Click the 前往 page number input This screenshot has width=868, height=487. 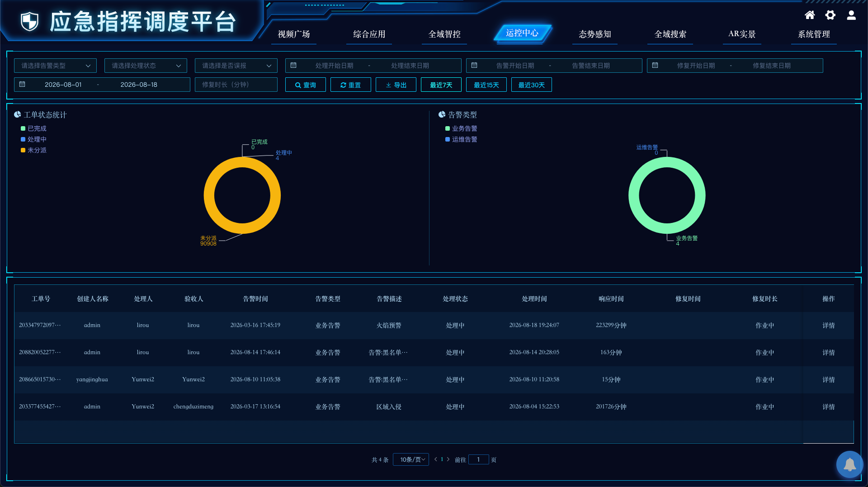[x=479, y=459]
